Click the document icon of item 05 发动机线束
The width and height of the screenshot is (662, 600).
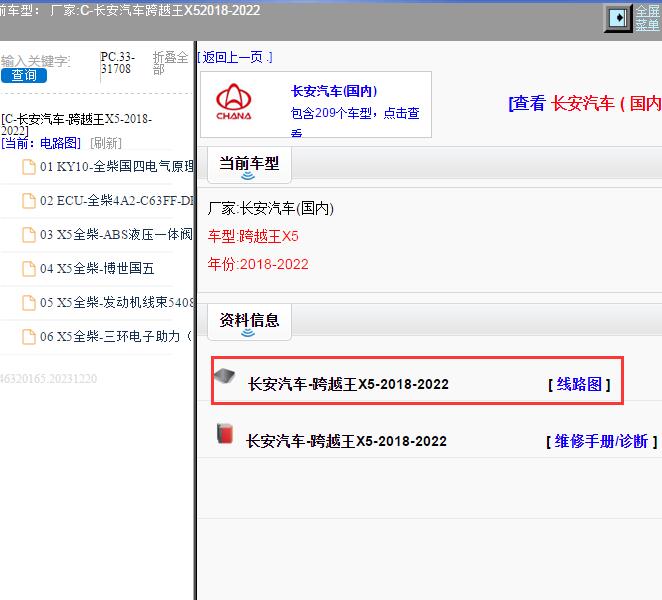pos(29,303)
